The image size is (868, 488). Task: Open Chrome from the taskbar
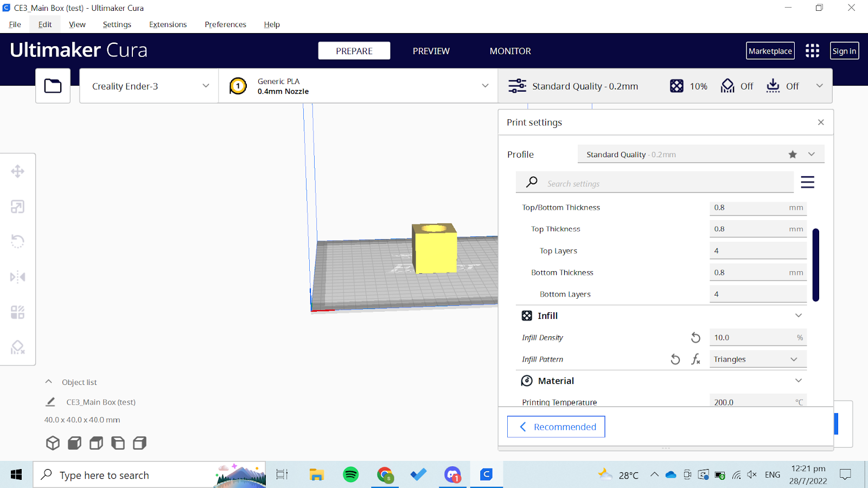pos(385,474)
